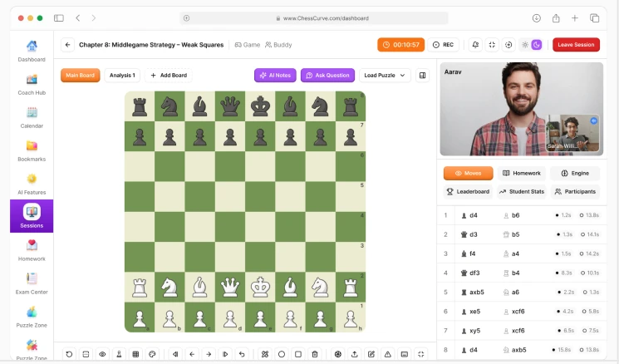Click the notification bell icon in header
This screenshot has height=364, width=619.
(x=475, y=45)
